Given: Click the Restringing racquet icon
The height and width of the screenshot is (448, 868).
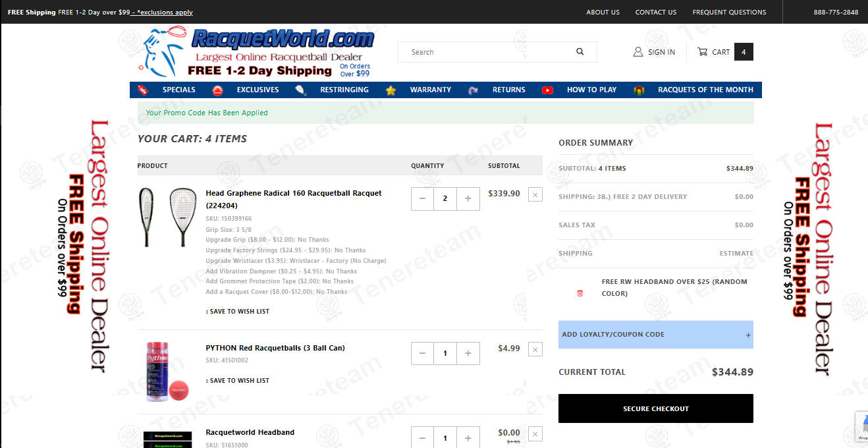Looking at the screenshot, I should point(301,90).
